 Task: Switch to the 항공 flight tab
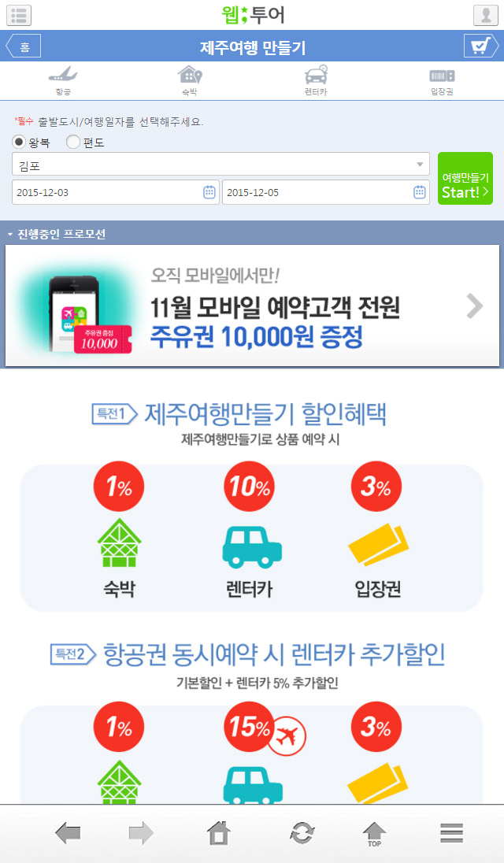click(63, 80)
